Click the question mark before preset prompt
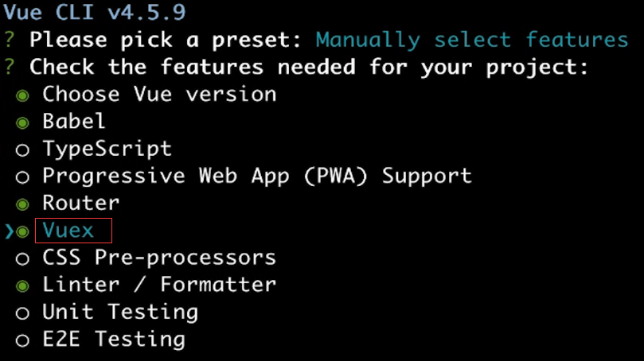The image size is (644, 361). click(10, 41)
